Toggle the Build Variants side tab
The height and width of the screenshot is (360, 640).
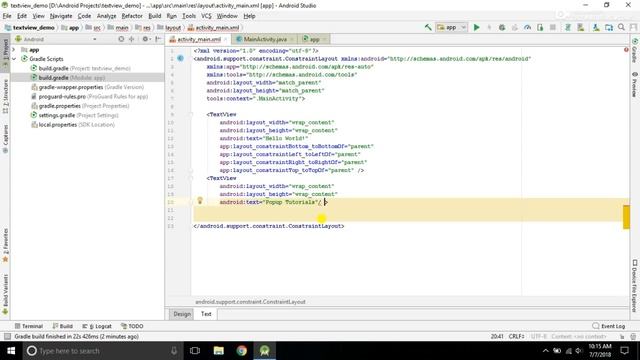tap(5, 294)
